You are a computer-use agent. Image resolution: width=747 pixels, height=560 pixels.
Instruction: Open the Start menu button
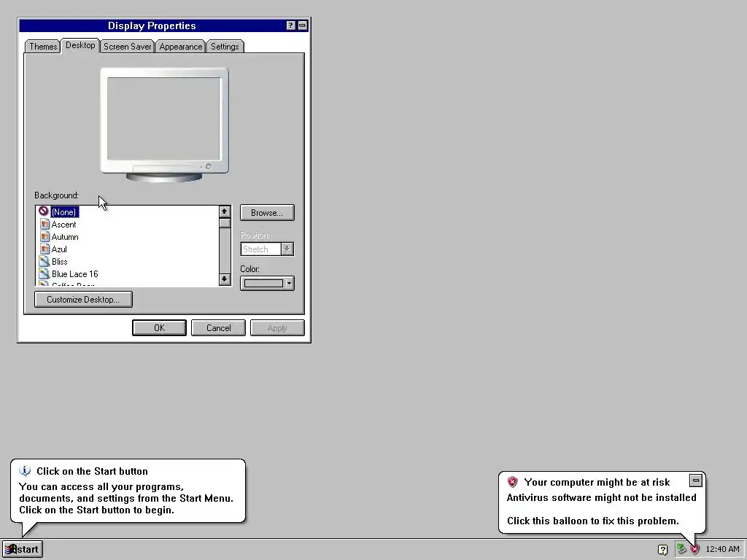point(23,549)
